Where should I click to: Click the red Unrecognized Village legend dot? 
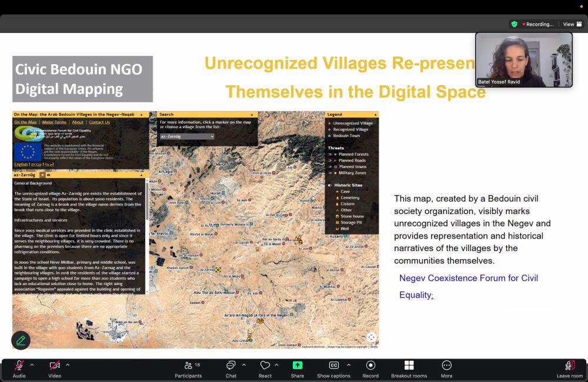click(330, 123)
